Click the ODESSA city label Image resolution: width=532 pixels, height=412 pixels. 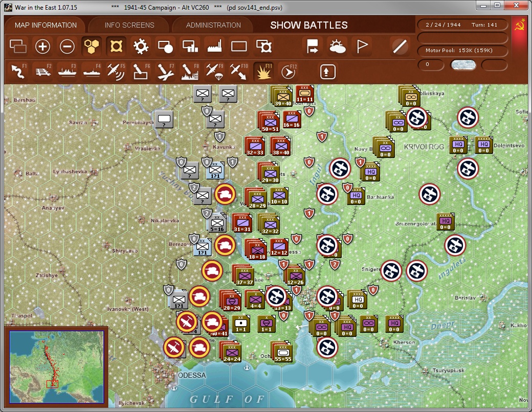click(x=192, y=375)
